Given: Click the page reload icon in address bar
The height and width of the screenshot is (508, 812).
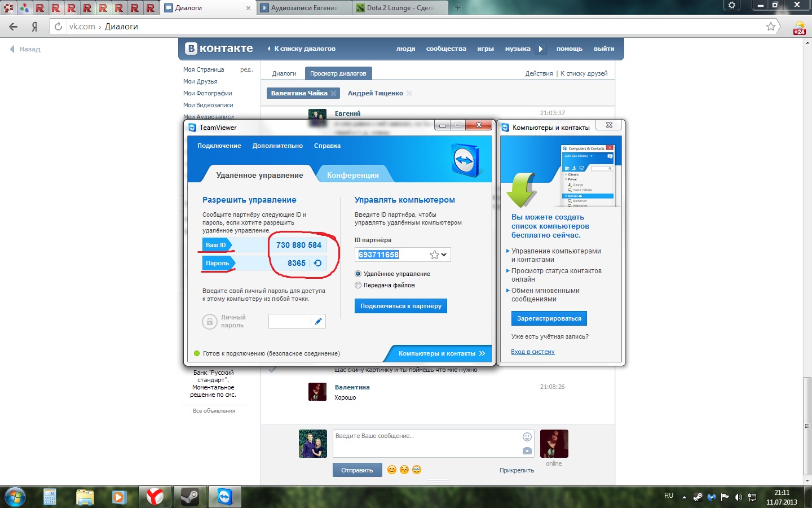Looking at the screenshot, I should (59, 27).
